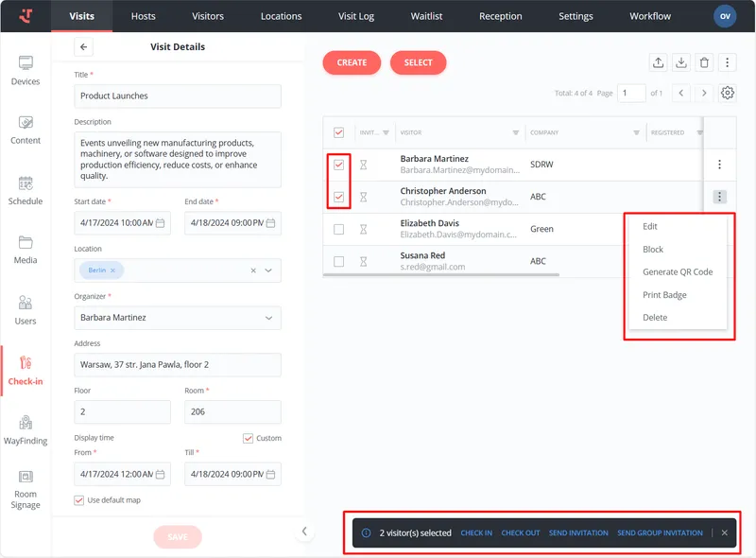Uncheck Barbara Martinez's row checkbox
The height and width of the screenshot is (558, 756).
338,165
